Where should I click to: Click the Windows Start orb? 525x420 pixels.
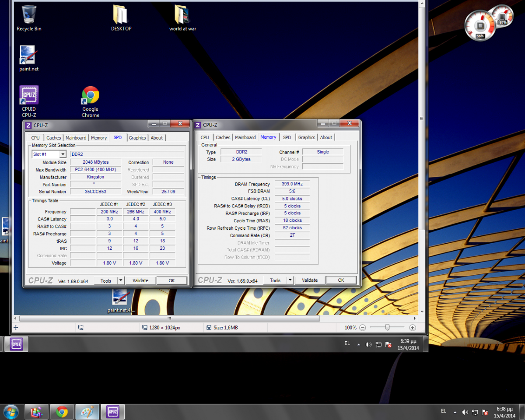[10, 412]
